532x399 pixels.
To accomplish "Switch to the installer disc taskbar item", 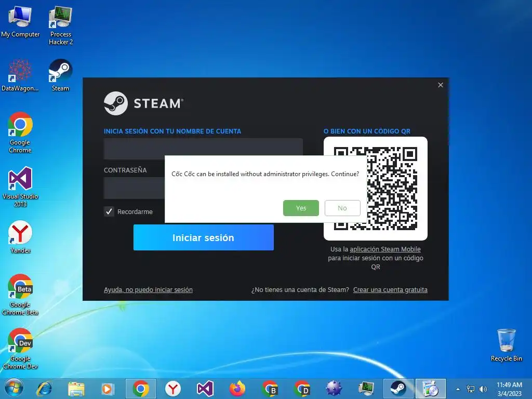I will (x=431, y=389).
